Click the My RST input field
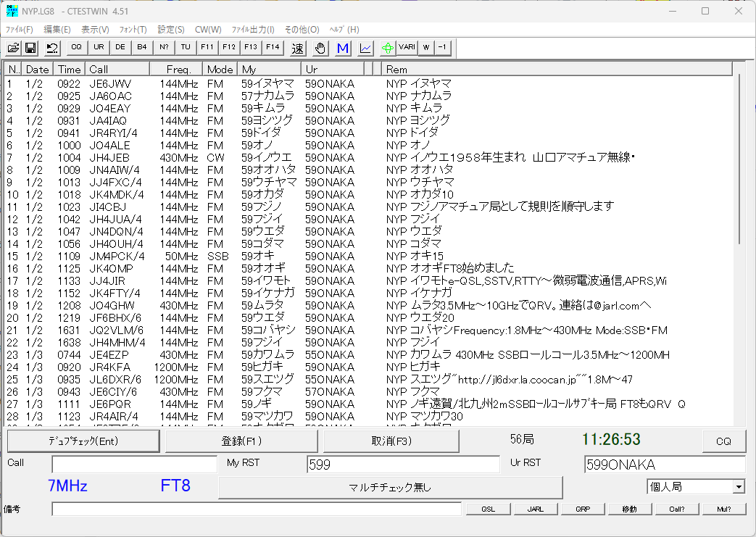Screen dimensions: 756x537 point(403,465)
